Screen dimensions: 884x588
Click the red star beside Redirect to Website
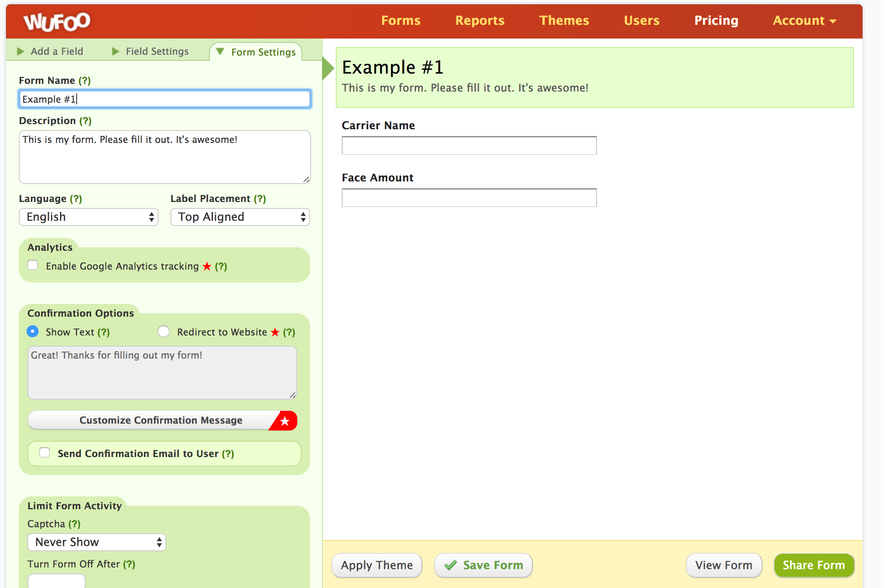click(275, 332)
